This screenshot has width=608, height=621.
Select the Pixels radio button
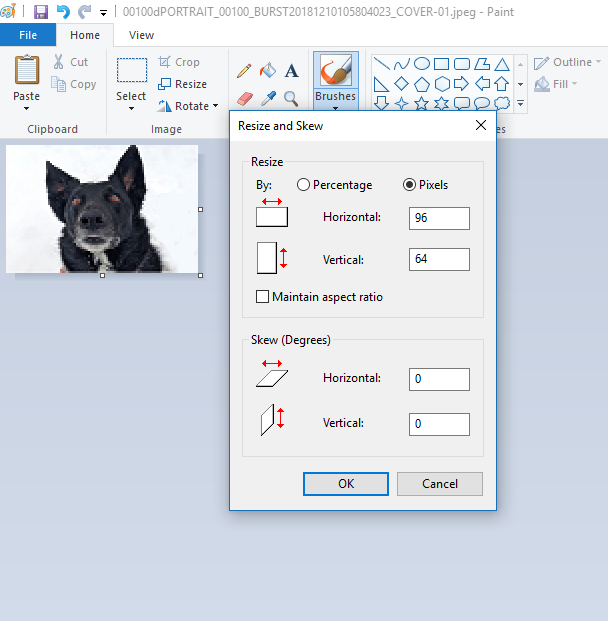click(x=409, y=185)
